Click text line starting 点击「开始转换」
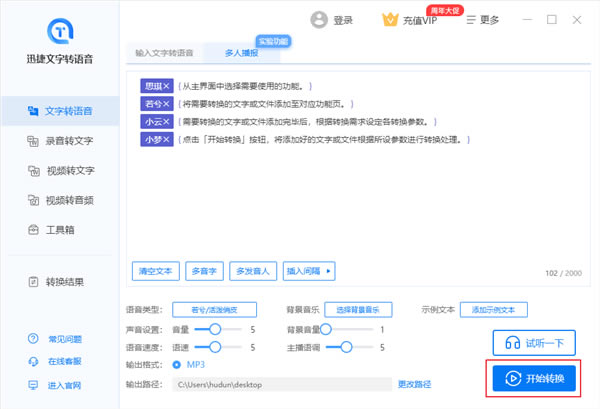The image size is (600, 409). pos(324,140)
